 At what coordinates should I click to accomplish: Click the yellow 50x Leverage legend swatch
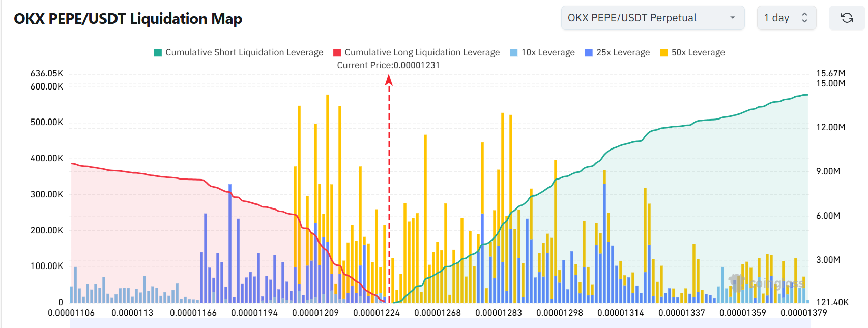point(663,52)
